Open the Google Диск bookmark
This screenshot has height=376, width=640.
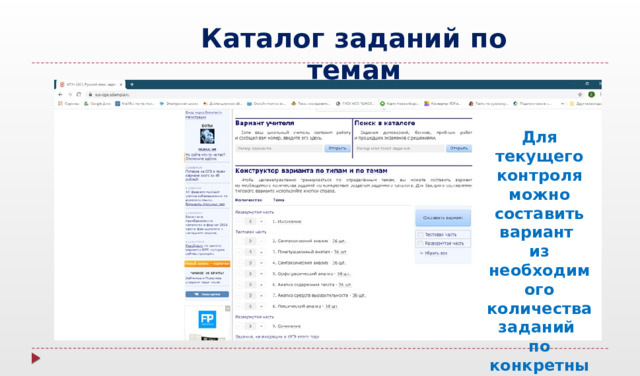pyautogui.click(x=97, y=104)
